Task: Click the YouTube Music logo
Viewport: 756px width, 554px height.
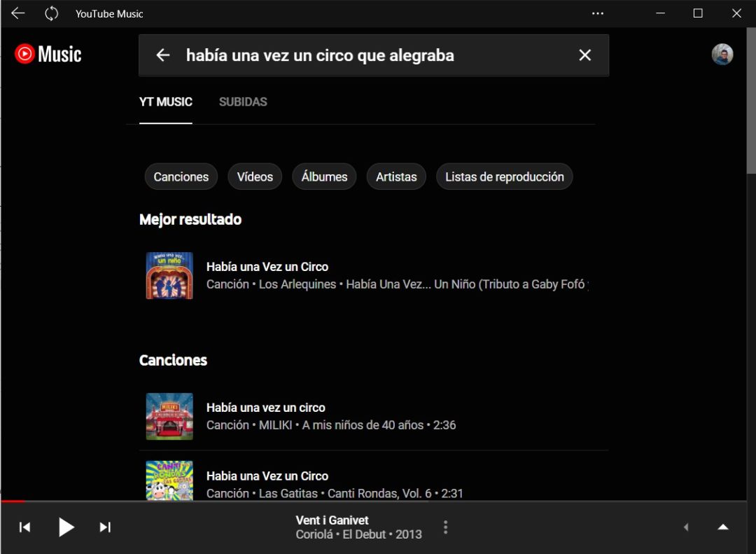Action: pyautogui.click(x=47, y=53)
